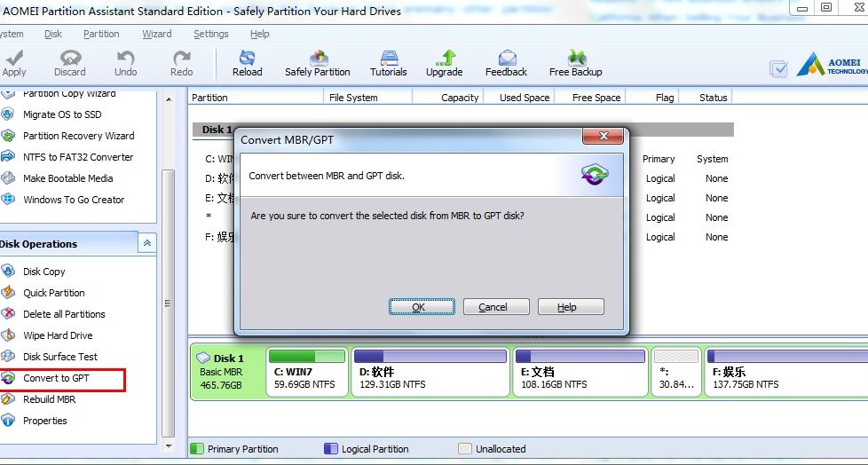Image resolution: width=868 pixels, height=465 pixels.
Task: Select Convert to GPT in sidebar
Action: [x=56, y=378]
